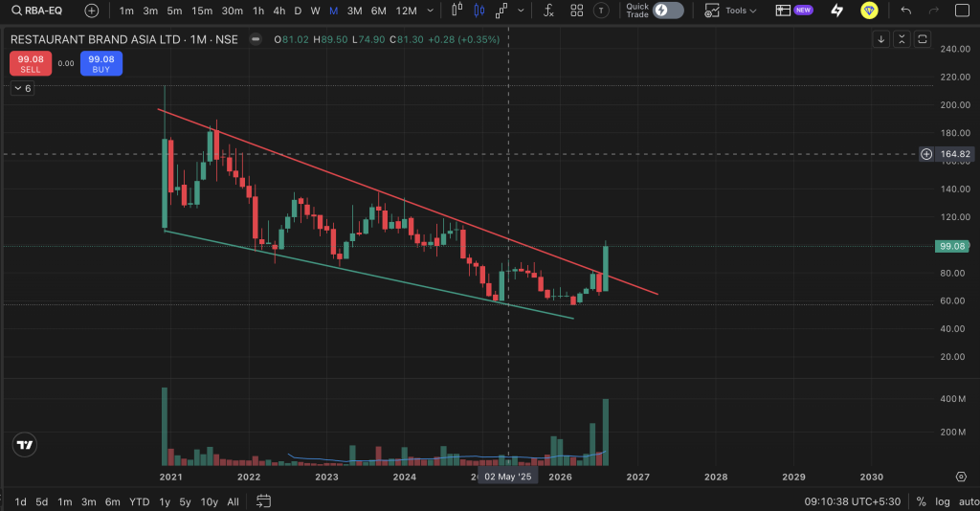This screenshot has width=980, height=511.
Task: Enter fullscreen with the square icon
Action: pos(963,11)
